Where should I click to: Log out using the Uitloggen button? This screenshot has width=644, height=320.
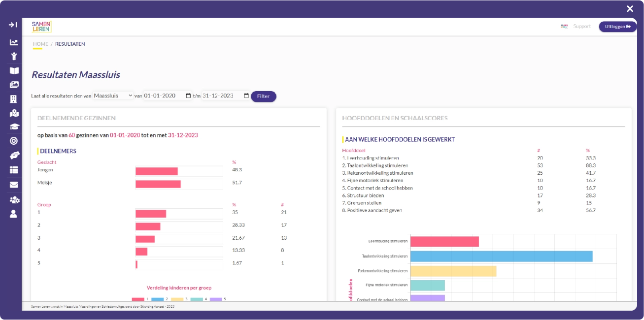click(x=617, y=26)
